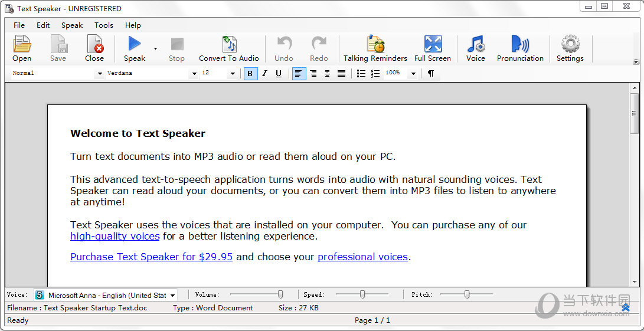
Task: Click the Volume slider handle
Action: (x=280, y=294)
